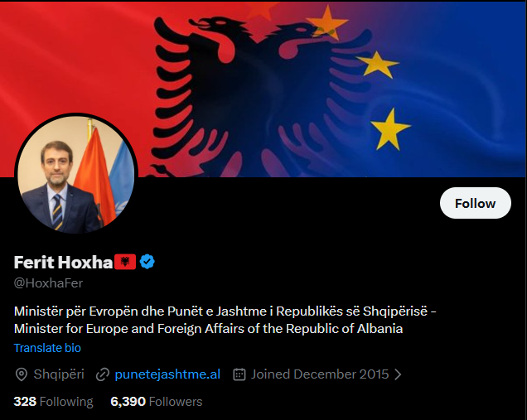View the 6,390 Followers list

click(157, 402)
